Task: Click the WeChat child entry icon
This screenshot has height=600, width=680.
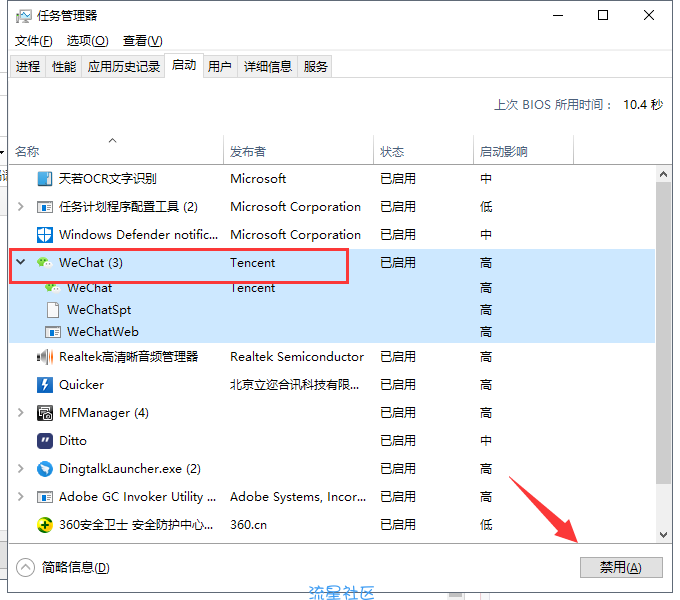Action: coord(52,287)
